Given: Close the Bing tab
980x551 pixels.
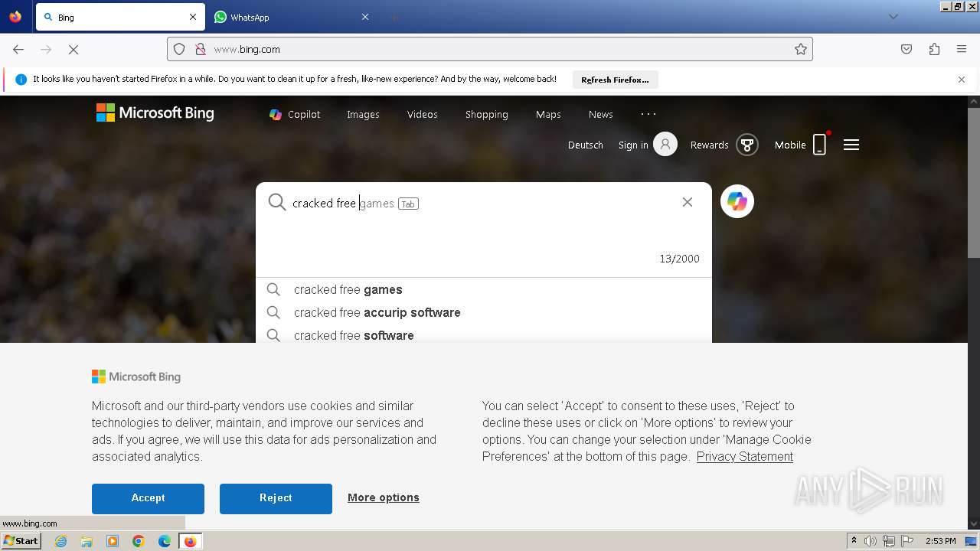Looking at the screenshot, I should 193,17.
